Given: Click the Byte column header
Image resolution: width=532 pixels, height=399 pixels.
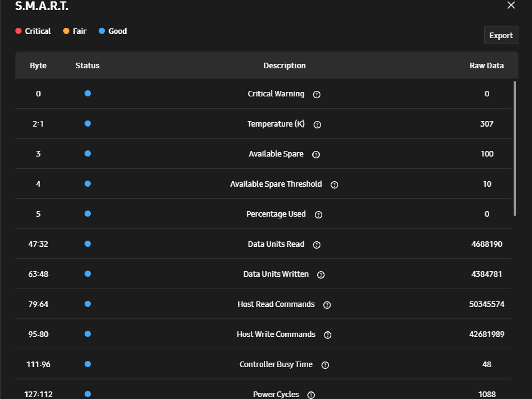Looking at the screenshot, I should click(x=38, y=65).
